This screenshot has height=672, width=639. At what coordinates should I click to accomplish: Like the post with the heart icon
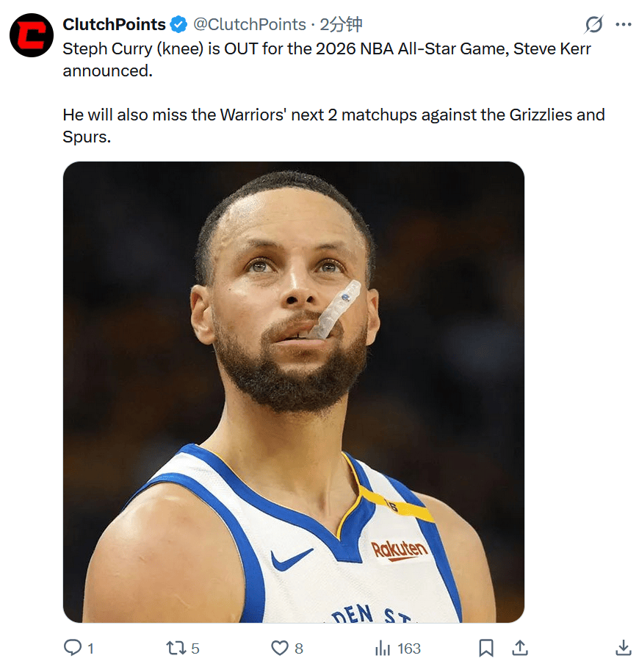click(280, 648)
